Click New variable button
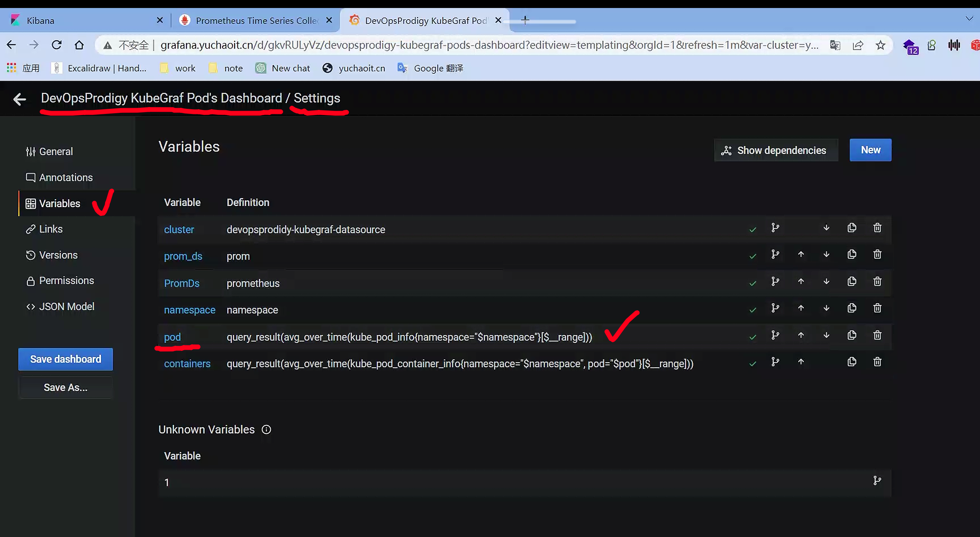Screen dimensions: 980x537 tap(870, 150)
